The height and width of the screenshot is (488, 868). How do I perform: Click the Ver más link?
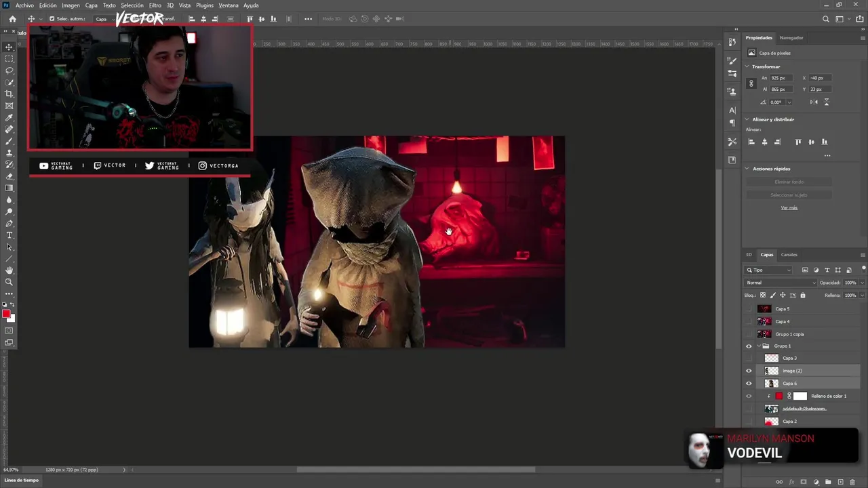click(789, 207)
